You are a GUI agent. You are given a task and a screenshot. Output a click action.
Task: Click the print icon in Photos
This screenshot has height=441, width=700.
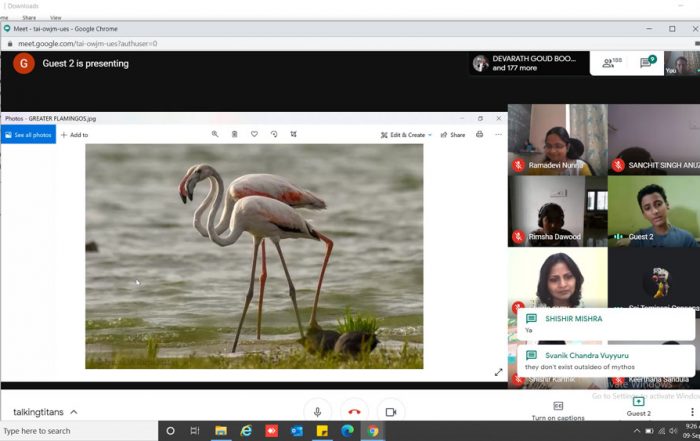tap(479, 134)
